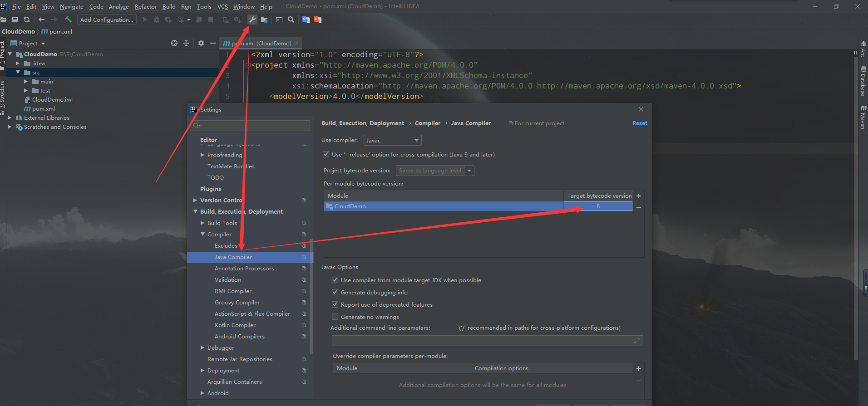Screen dimensions: 868x406
Task: Toggle 'Report use of deprecated features'
Action: click(335, 304)
